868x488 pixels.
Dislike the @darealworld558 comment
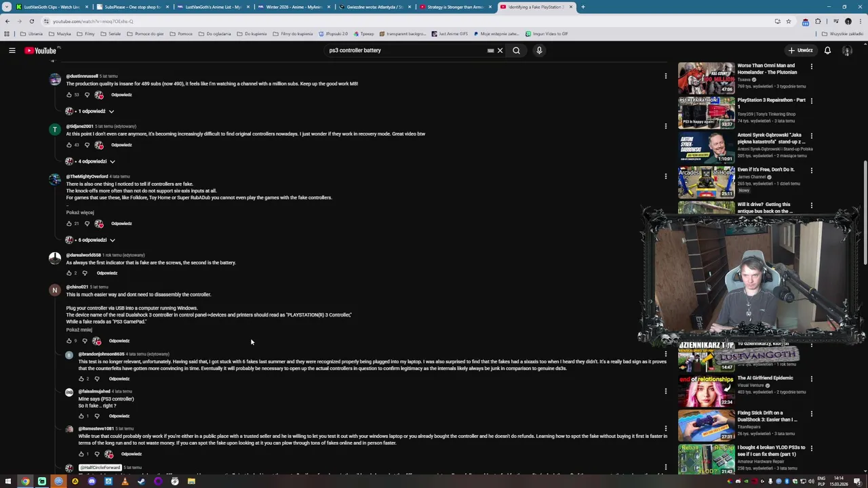click(x=85, y=273)
